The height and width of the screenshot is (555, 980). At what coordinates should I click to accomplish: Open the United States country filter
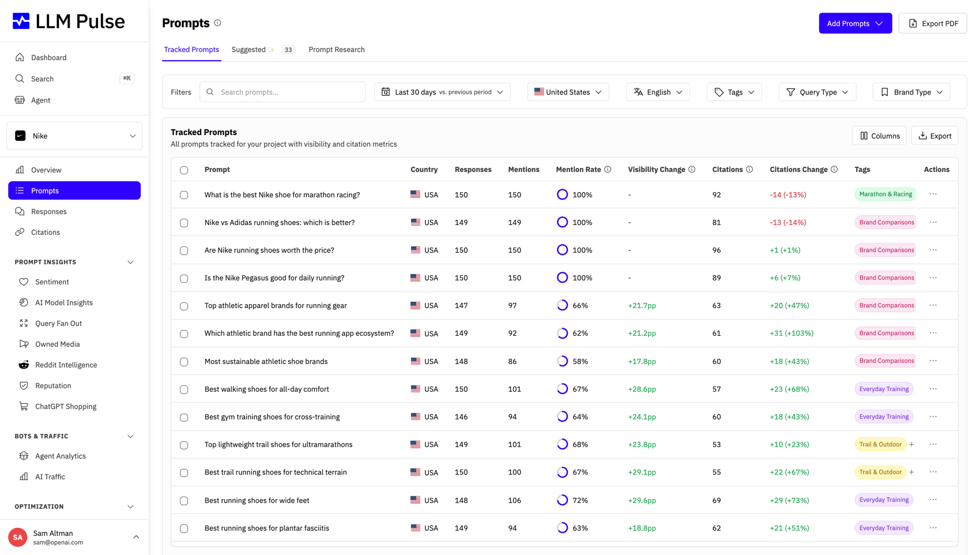568,92
